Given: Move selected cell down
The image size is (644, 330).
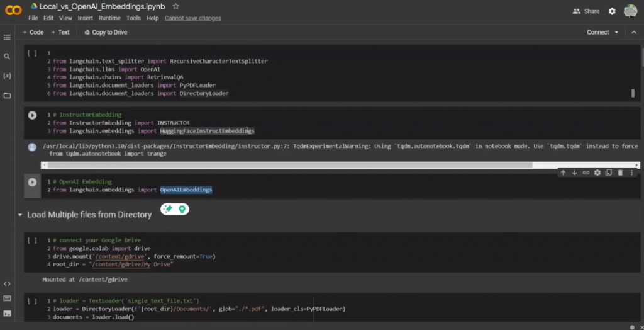Looking at the screenshot, I should click(575, 173).
